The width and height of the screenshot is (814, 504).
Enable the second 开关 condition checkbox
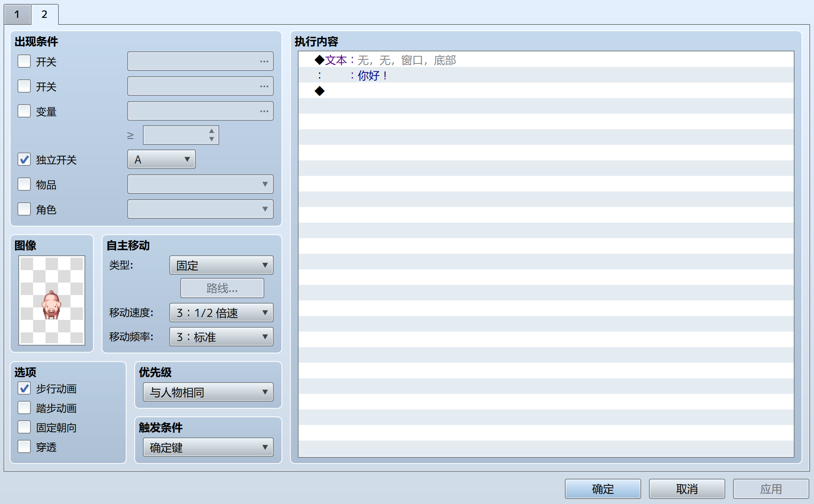(24, 86)
